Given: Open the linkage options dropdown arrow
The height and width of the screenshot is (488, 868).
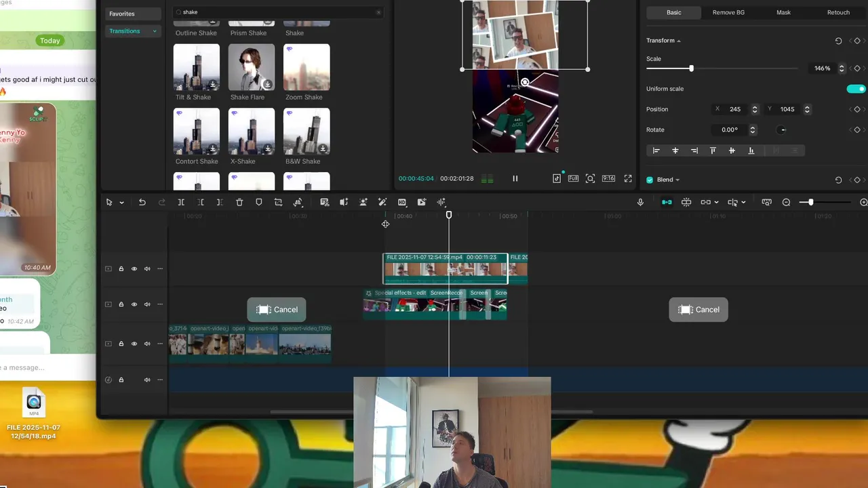Looking at the screenshot, I should point(716,203).
